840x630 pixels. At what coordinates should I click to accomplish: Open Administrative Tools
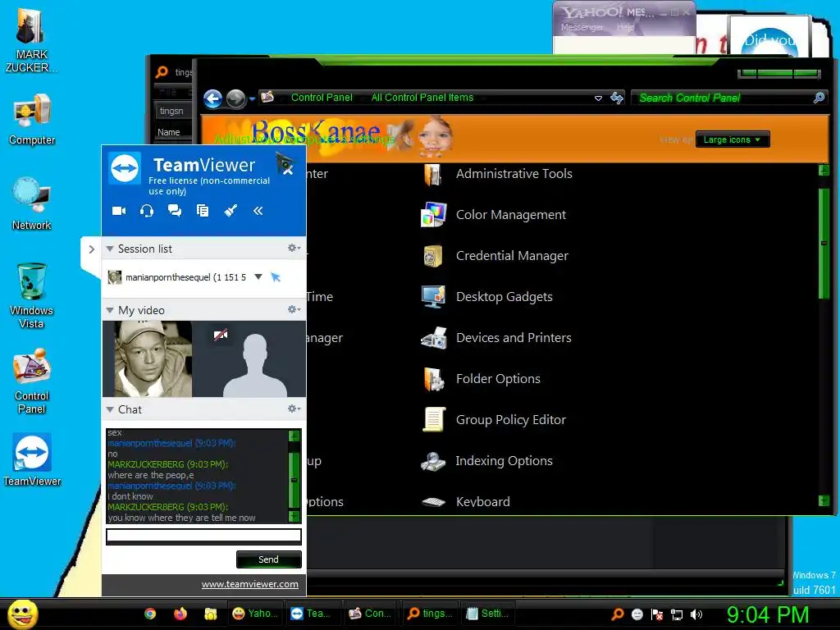[498, 174]
